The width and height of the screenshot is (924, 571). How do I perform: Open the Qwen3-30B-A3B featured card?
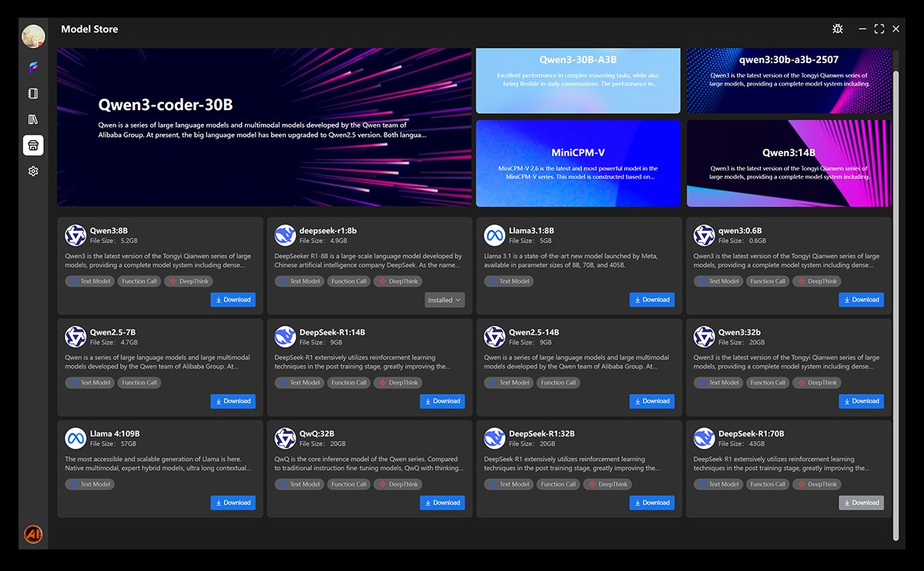point(578,82)
